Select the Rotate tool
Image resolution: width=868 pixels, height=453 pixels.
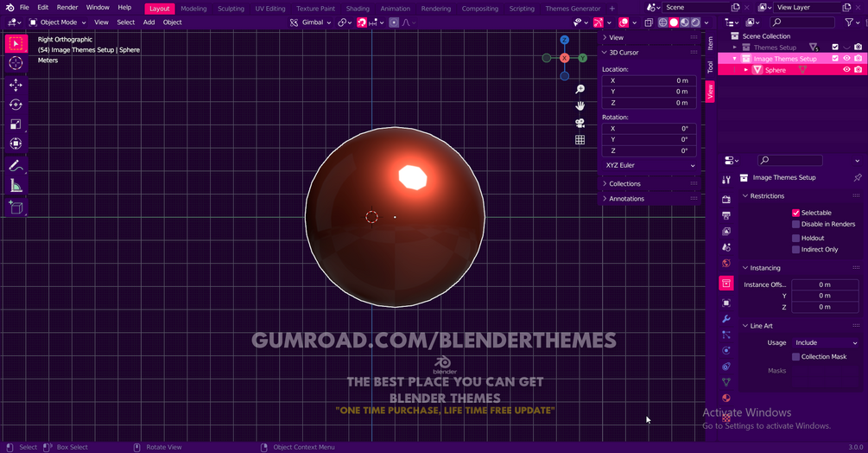[16, 105]
